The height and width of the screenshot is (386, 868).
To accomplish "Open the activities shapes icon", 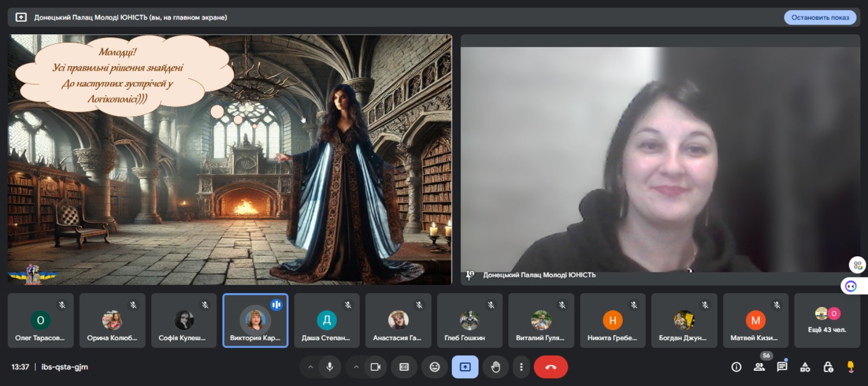I will [x=805, y=367].
